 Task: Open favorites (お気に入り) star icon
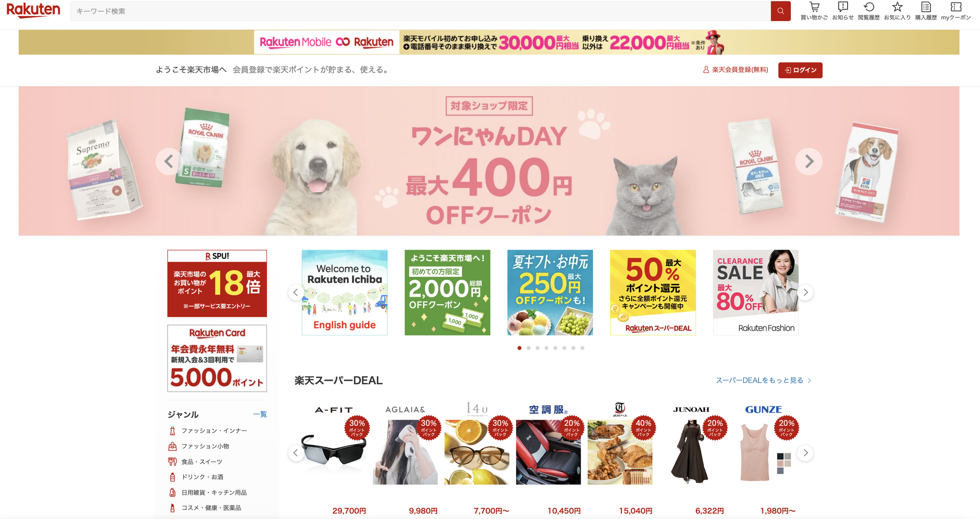[897, 11]
